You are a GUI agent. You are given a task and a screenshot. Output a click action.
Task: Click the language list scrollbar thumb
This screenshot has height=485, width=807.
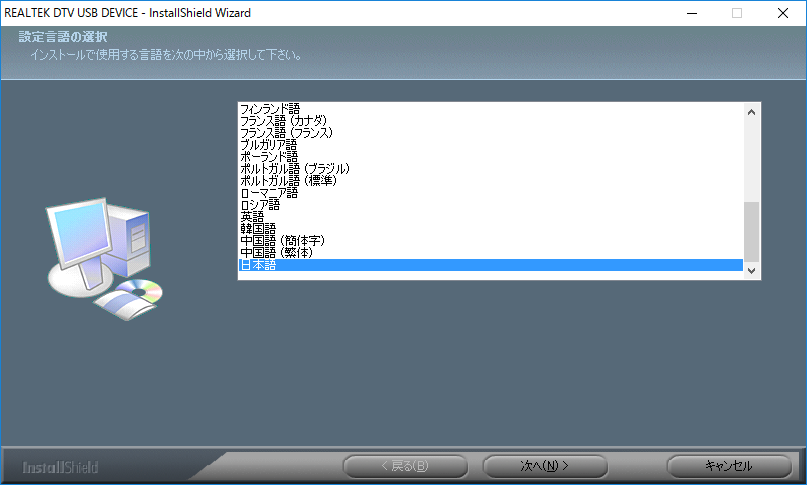(x=751, y=232)
